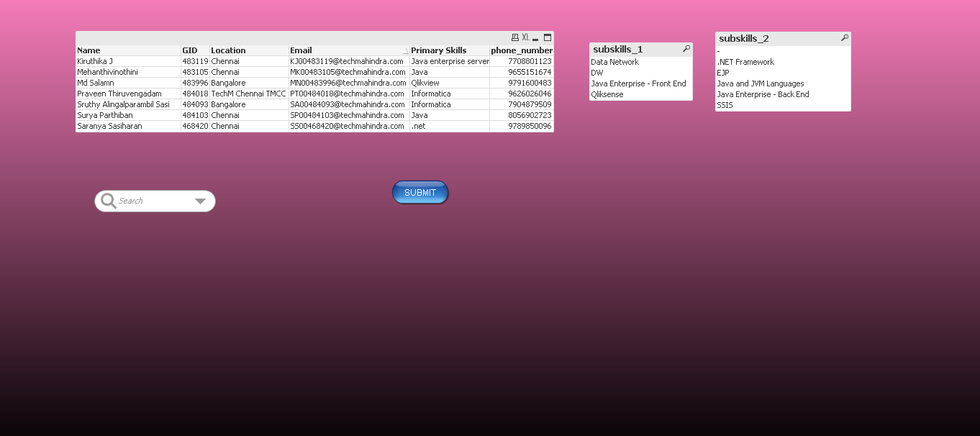Screen dimensions: 980x436
Task: Select location TechM Chennai TMCC
Action: [249, 94]
